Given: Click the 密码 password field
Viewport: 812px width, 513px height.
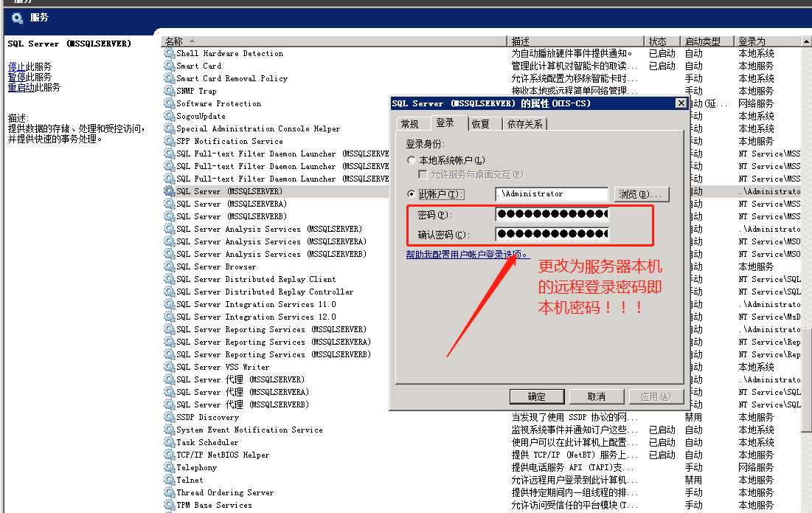Looking at the screenshot, I should [x=552, y=214].
